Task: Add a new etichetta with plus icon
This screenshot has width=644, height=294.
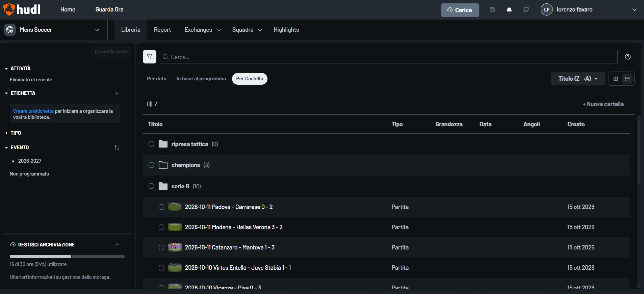Action: click(117, 93)
